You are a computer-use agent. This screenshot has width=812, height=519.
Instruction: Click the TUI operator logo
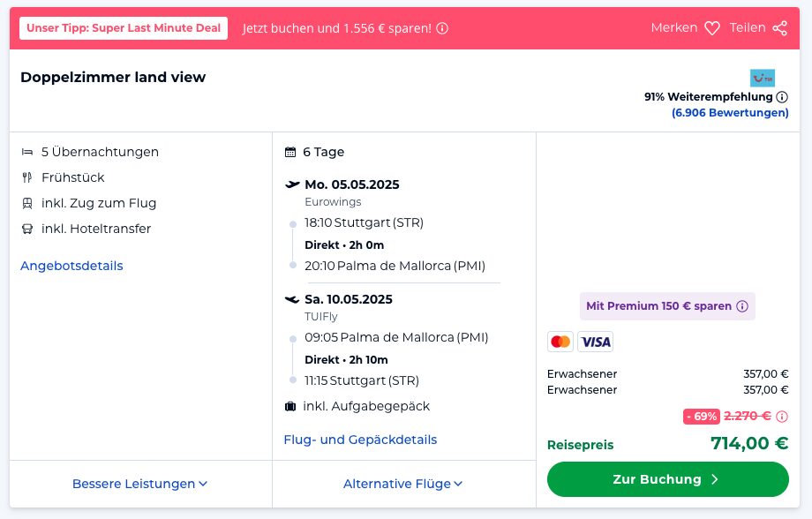[762, 78]
